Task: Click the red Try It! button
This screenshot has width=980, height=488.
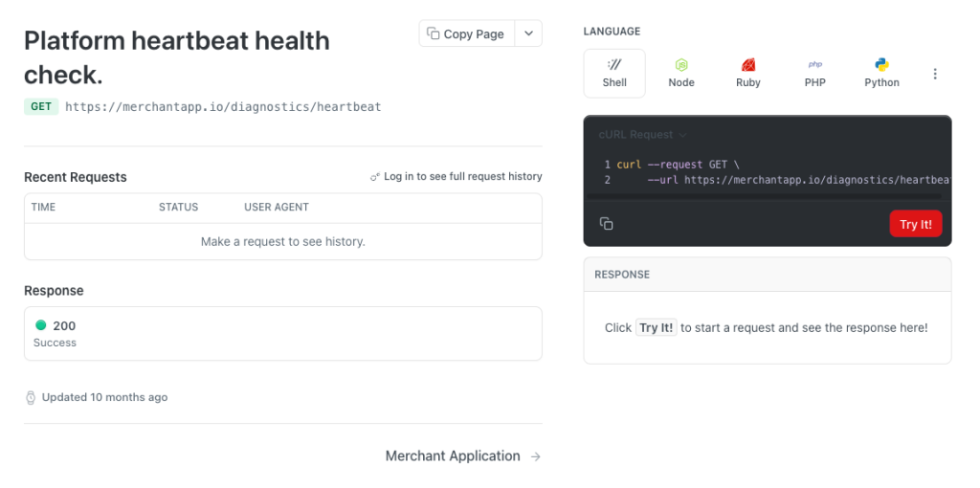Action: (916, 224)
